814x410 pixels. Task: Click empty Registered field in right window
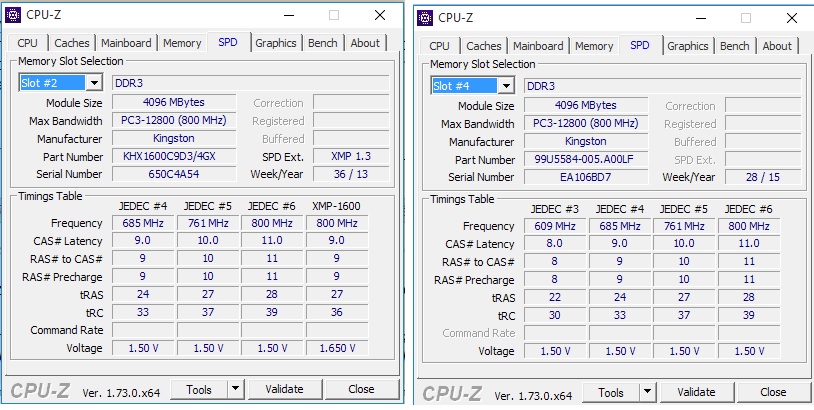pos(763,124)
